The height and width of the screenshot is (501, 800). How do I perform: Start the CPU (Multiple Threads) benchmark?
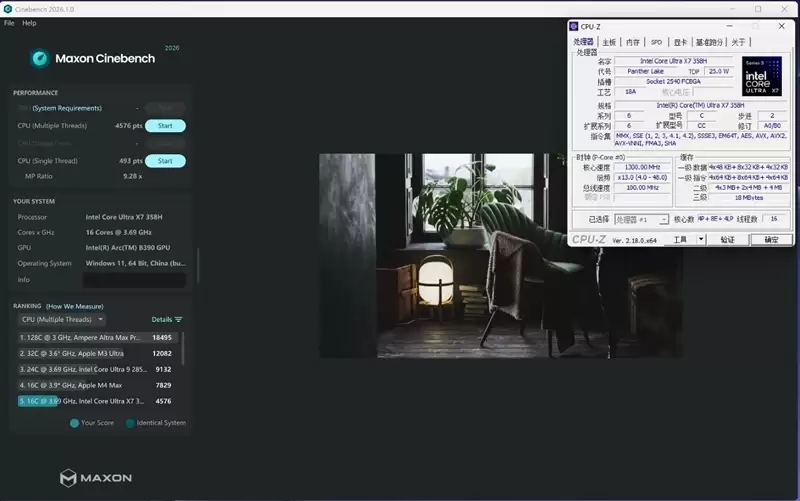point(165,126)
